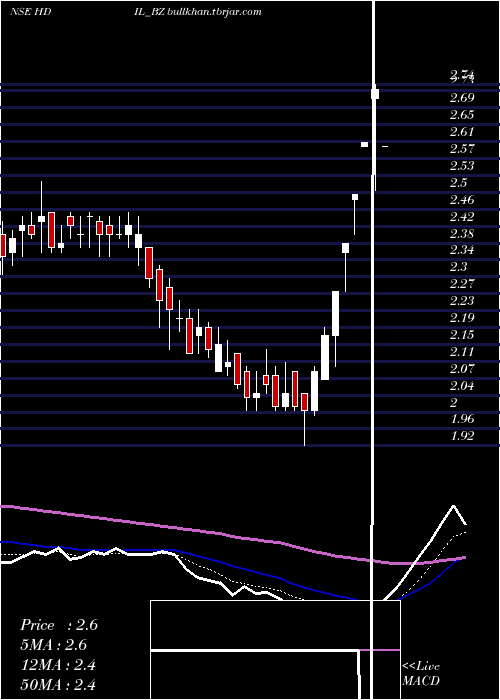Viewport: 500px width, 700px height.
Task: Click the bullkhan.tbrjar.com watermark title text
Action: point(215,12)
